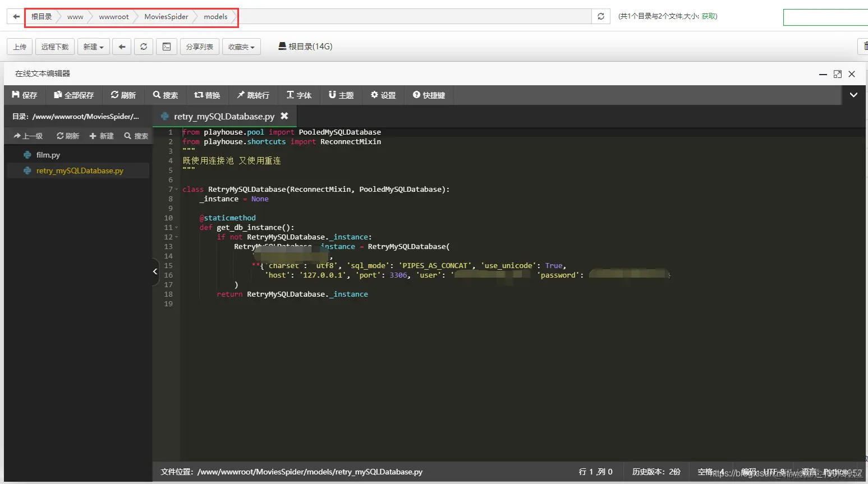Image resolution: width=868 pixels, height=484 pixels.
Task: Fold get_db_instance function at line 11
Action: 177,228
